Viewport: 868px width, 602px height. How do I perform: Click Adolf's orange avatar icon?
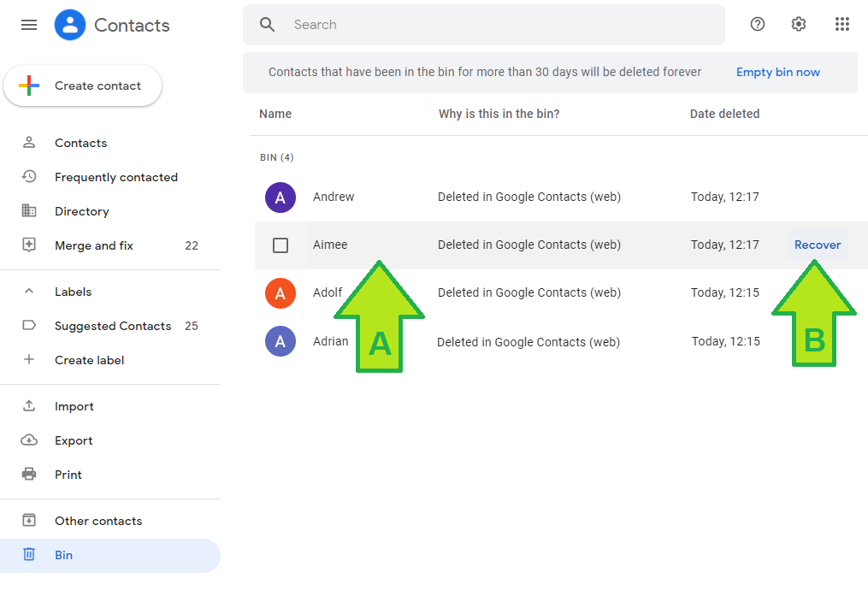pyautogui.click(x=280, y=293)
